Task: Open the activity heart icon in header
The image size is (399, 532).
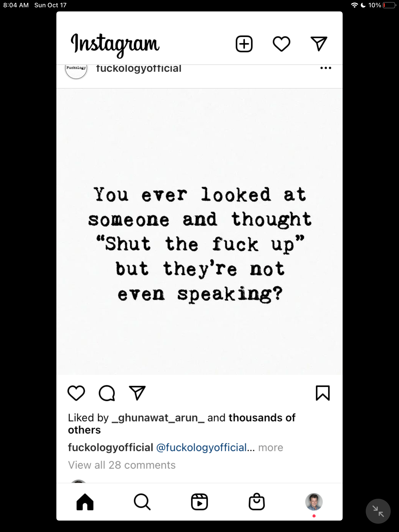Action: coord(281,44)
